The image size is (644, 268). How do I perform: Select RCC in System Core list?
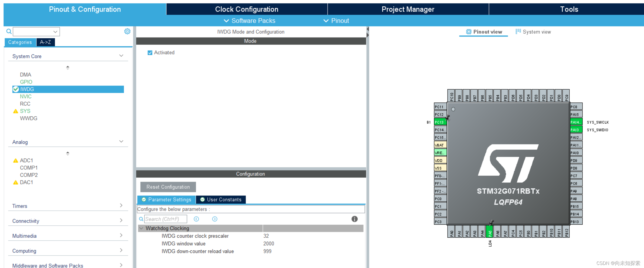click(x=25, y=104)
